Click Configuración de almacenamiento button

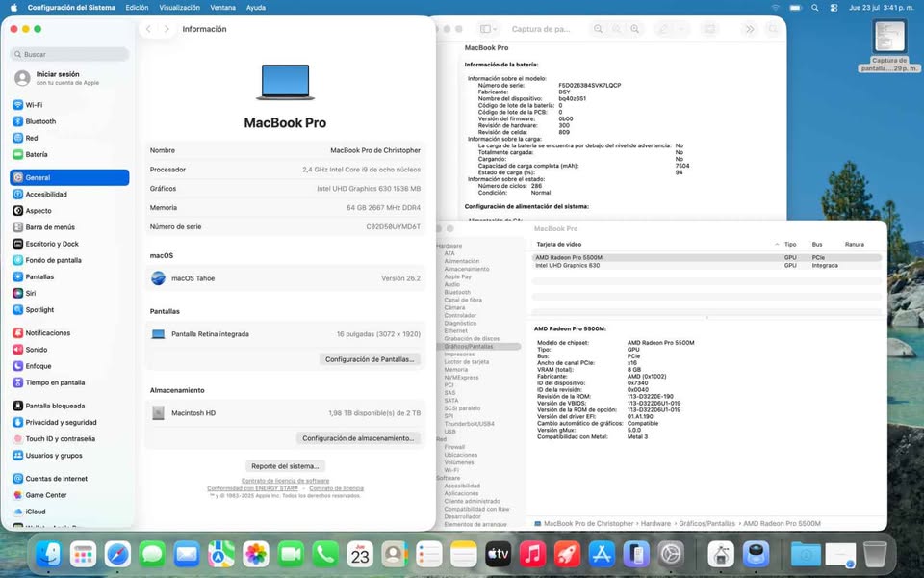[x=358, y=438]
